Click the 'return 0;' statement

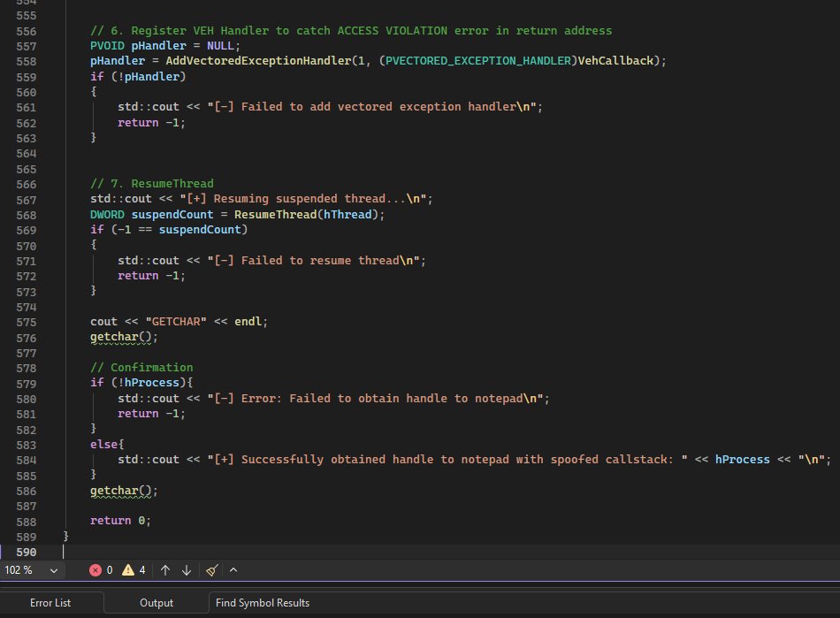click(x=120, y=521)
